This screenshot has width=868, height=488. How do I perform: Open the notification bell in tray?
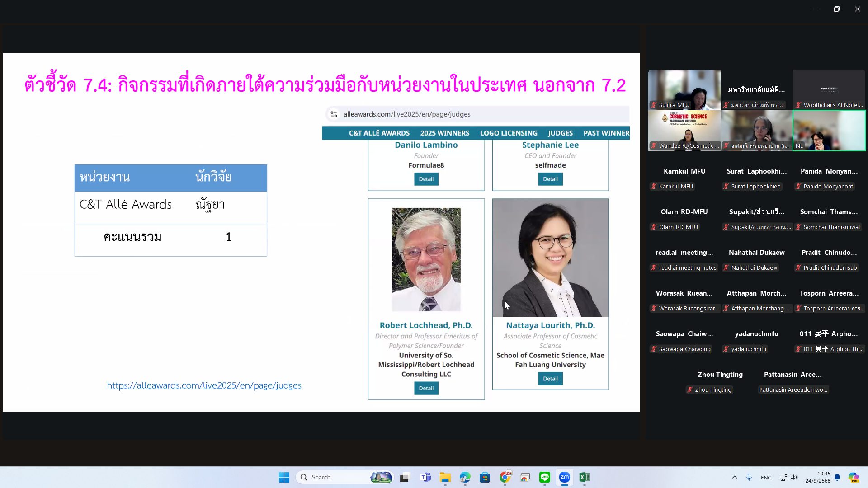pyautogui.click(x=837, y=477)
